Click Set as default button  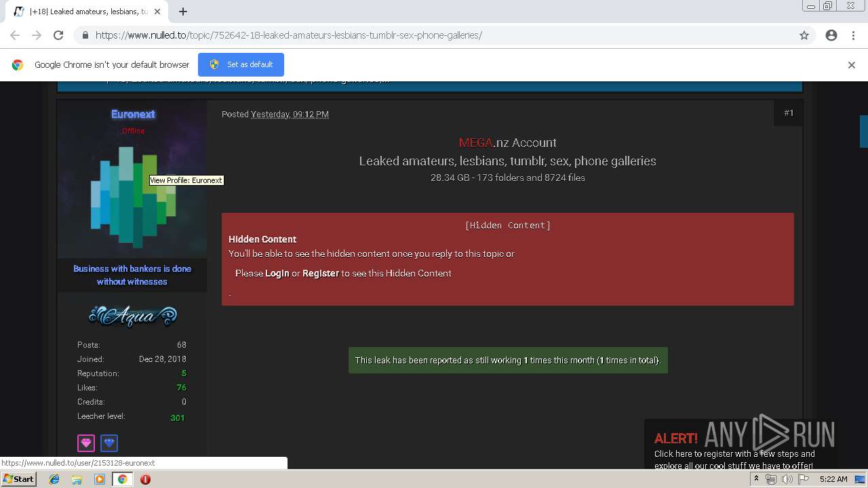click(x=241, y=64)
